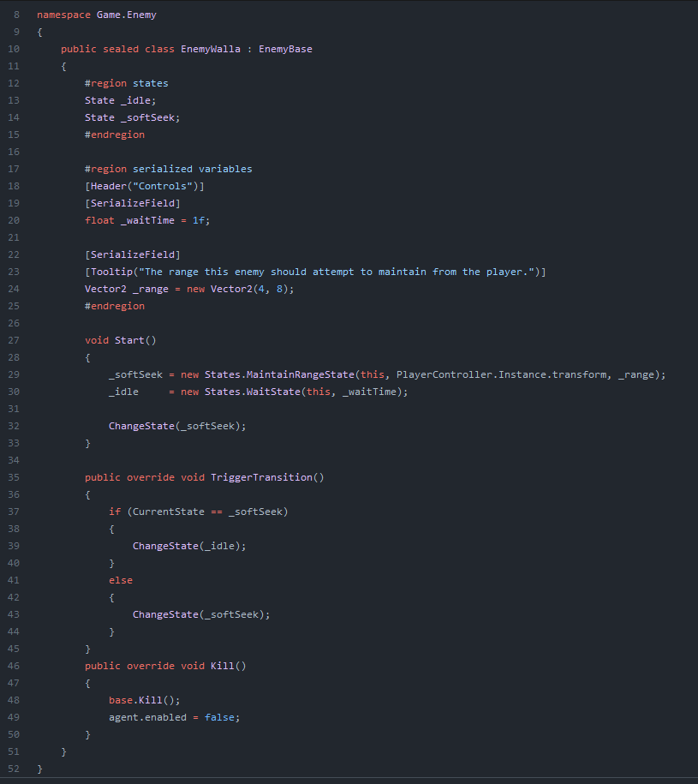This screenshot has width=698, height=784.
Task: Click the Header("Controls") attribute
Action: point(144,186)
